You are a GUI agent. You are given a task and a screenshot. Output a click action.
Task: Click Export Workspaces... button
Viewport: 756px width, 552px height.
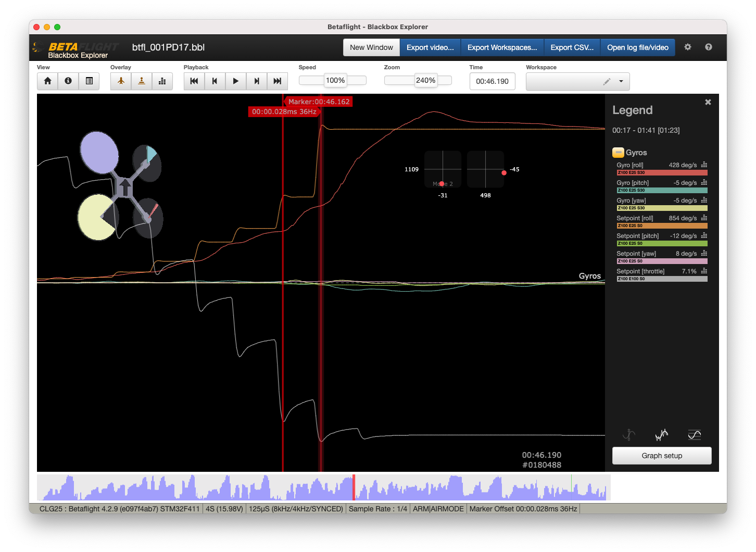click(502, 47)
